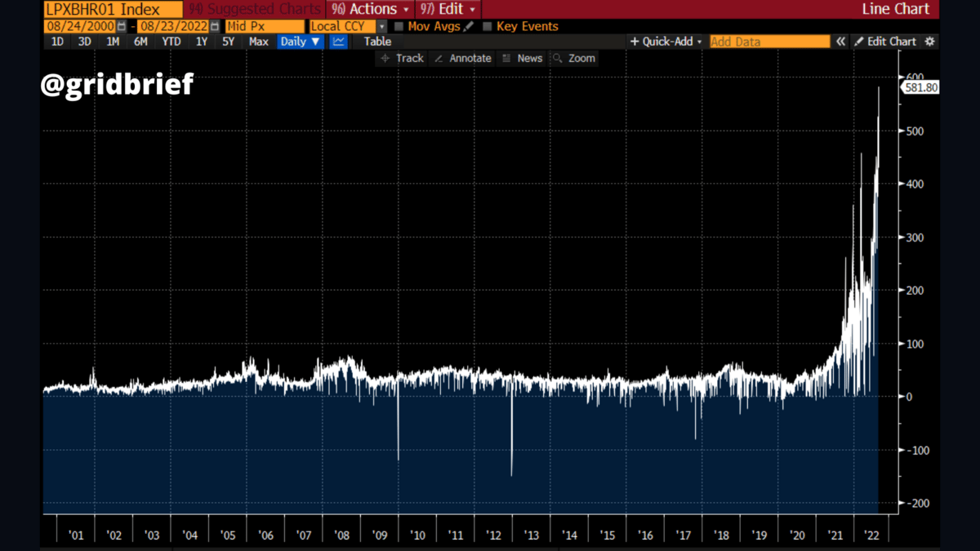Open the Edit dropdown menu
980x551 pixels.
[x=449, y=9]
